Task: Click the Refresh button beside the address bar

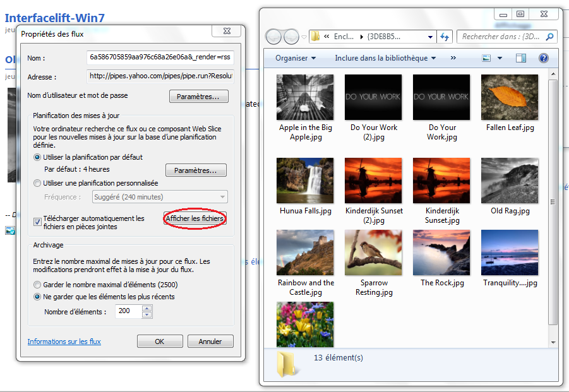Action: (445, 37)
